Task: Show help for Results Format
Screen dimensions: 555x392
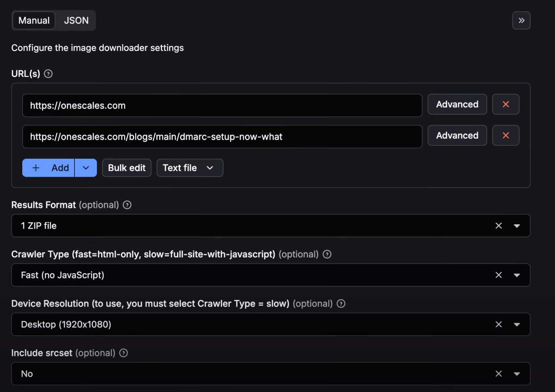Action: (x=127, y=205)
